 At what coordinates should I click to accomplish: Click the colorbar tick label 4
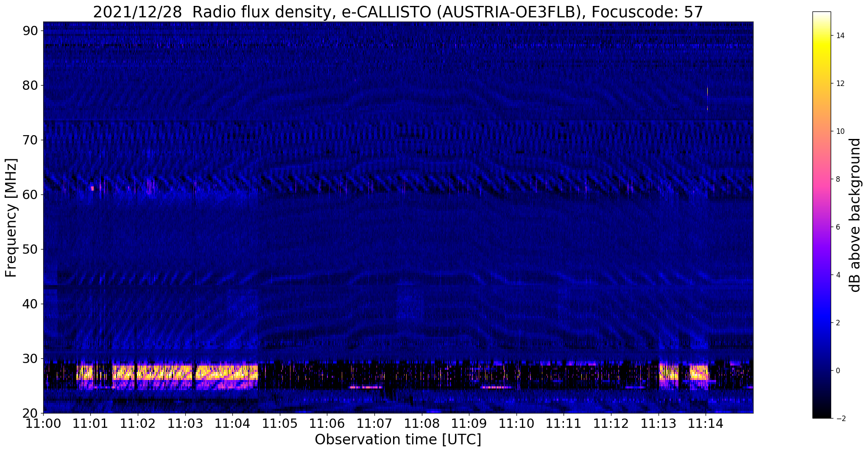(x=837, y=275)
